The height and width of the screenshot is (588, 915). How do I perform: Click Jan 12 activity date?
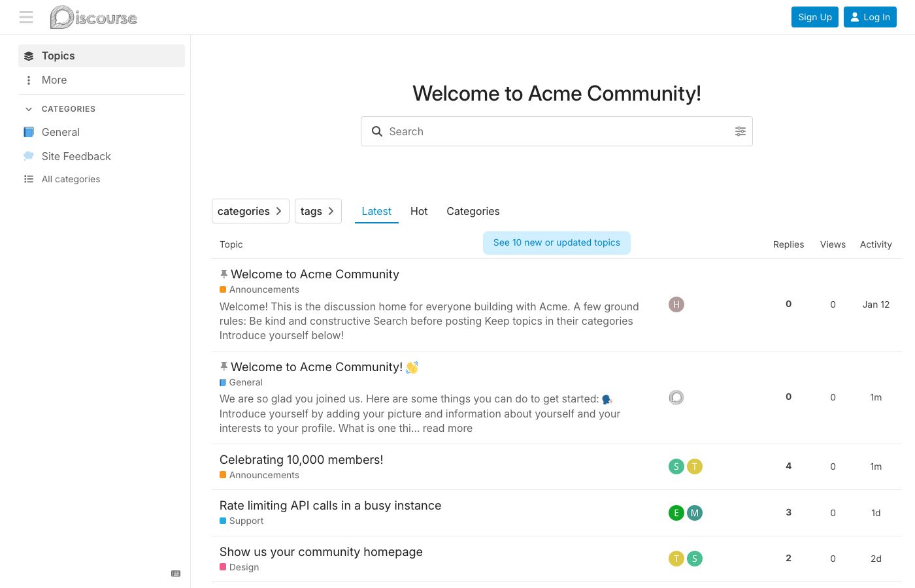pyautogui.click(x=876, y=304)
